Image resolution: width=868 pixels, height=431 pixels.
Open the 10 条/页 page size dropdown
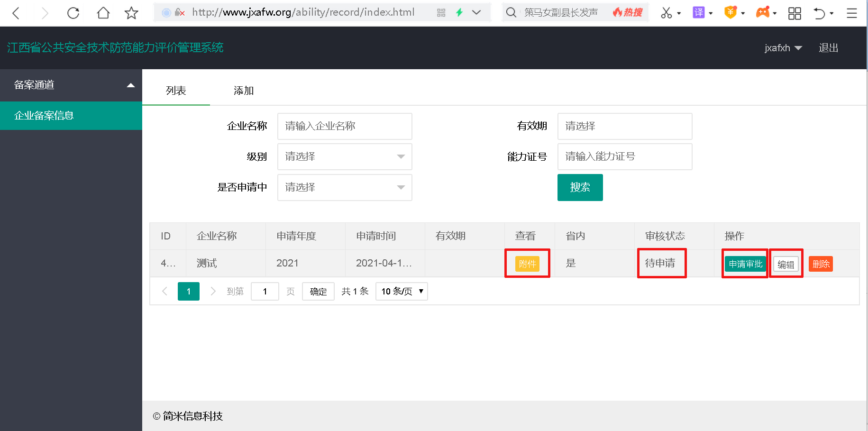pyautogui.click(x=402, y=291)
